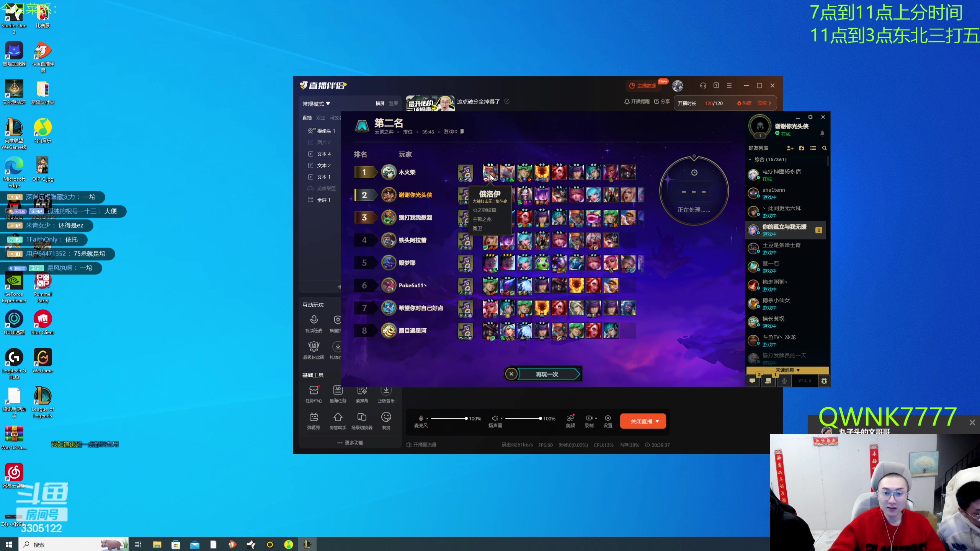
Task: Open the friends panel gear settings
Action: 810,117
